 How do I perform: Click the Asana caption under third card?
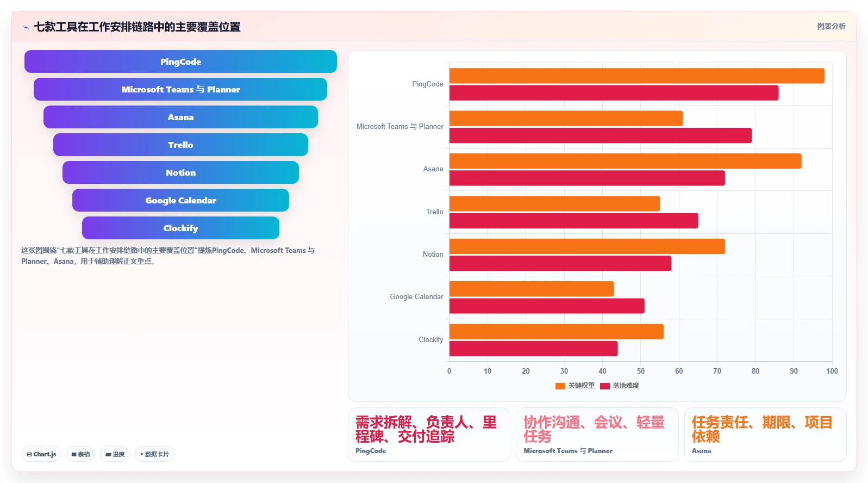[x=701, y=451]
